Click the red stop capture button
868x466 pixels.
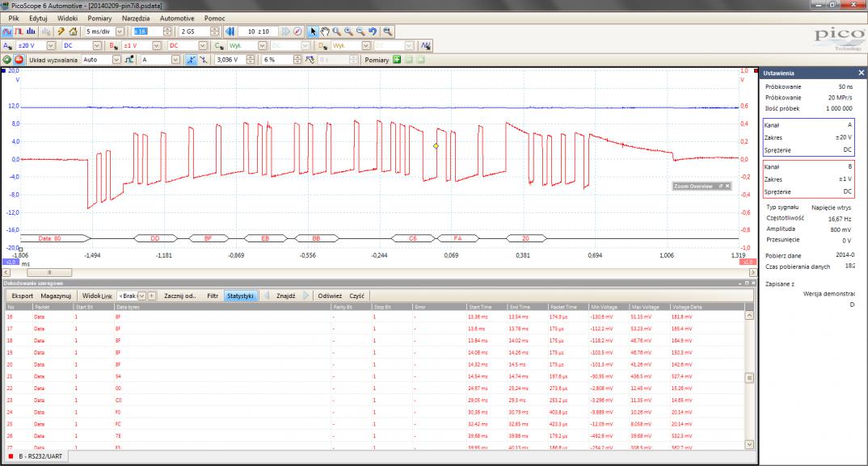pyautogui.click(x=19, y=59)
